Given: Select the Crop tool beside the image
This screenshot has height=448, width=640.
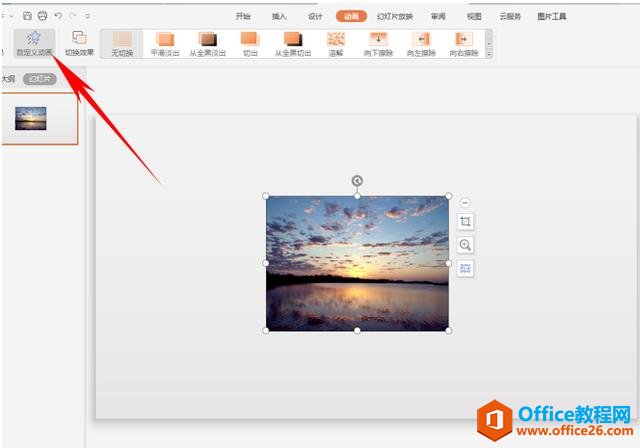Looking at the screenshot, I should click(x=465, y=222).
